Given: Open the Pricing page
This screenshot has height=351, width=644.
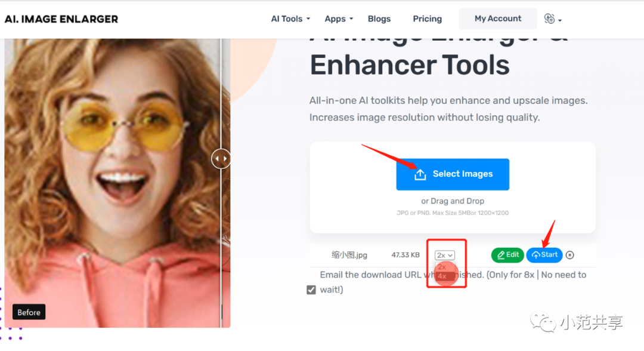Looking at the screenshot, I should pos(427,19).
